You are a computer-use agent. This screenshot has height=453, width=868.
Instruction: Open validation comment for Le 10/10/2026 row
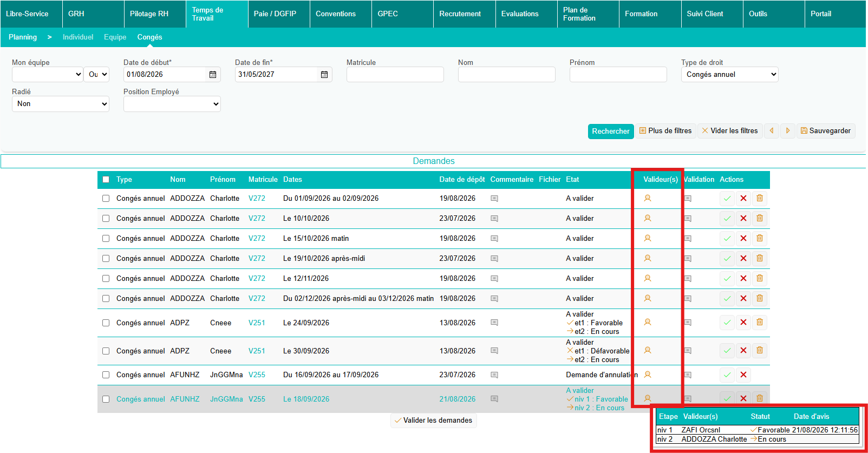click(x=688, y=219)
